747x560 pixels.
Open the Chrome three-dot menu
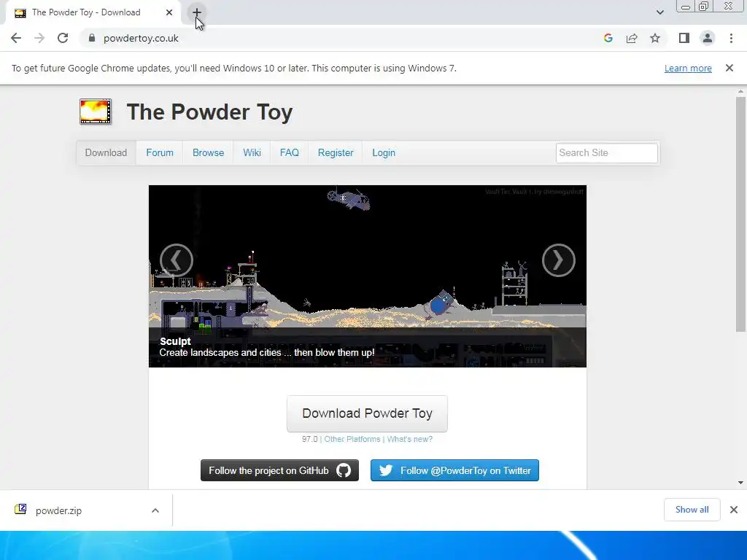point(731,38)
